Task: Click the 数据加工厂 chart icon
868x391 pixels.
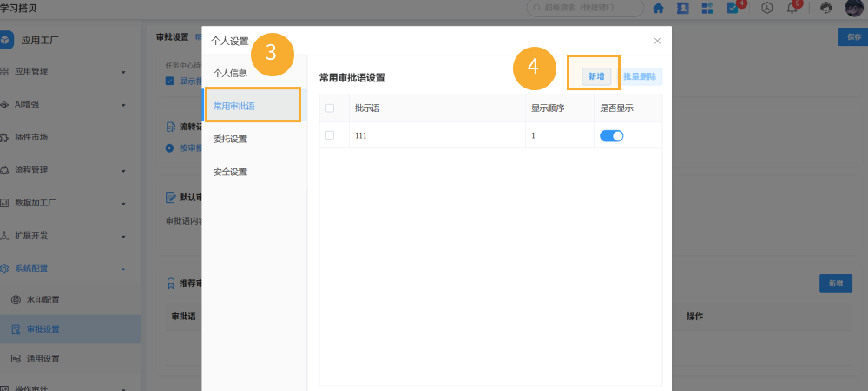Action: (x=4, y=203)
